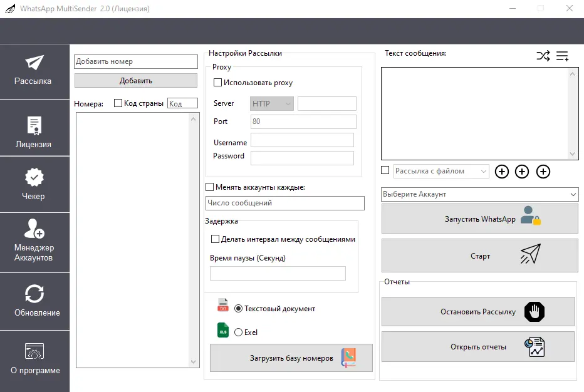Tick the checkbox beside Рассылка с файлом
The height and width of the screenshot is (392, 584).
385,170
